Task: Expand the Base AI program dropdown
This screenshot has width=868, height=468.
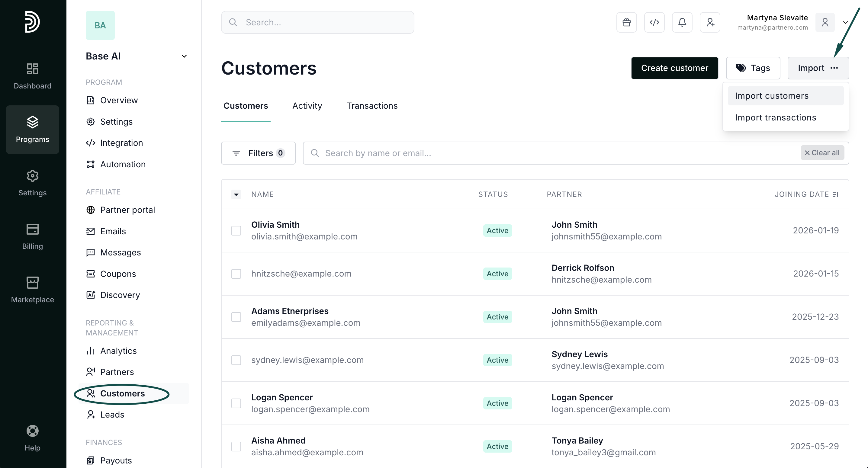Action: click(184, 56)
